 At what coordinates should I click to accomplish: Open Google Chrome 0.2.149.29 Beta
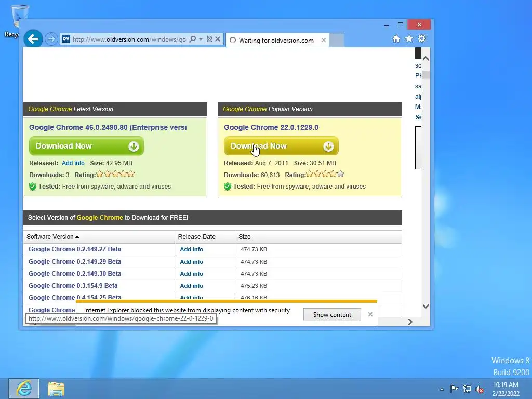75,262
